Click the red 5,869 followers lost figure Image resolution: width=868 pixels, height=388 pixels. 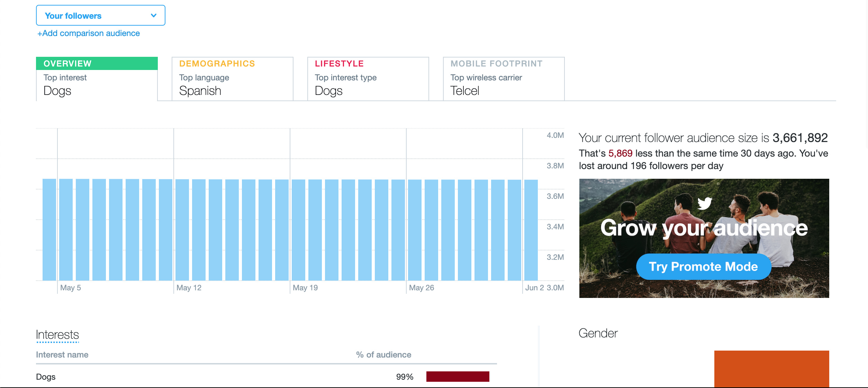[x=621, y=153]
